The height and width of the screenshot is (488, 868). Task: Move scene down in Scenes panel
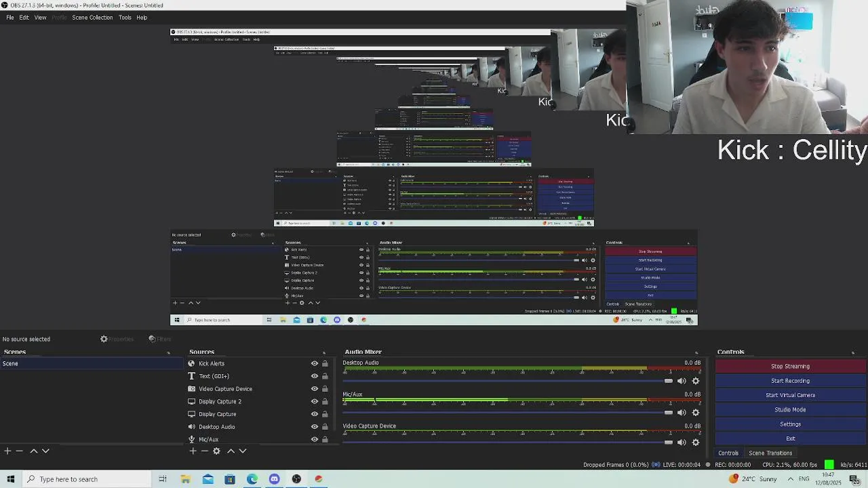coord(45,451)
